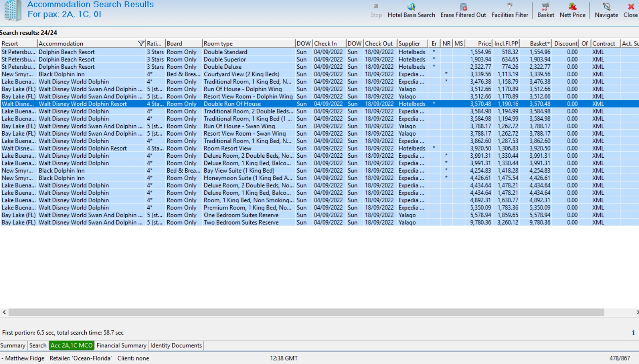Click the Contract column header
The height and width of the screenshot is (364, 639).
pyautogui.click(x=606, y=43)
